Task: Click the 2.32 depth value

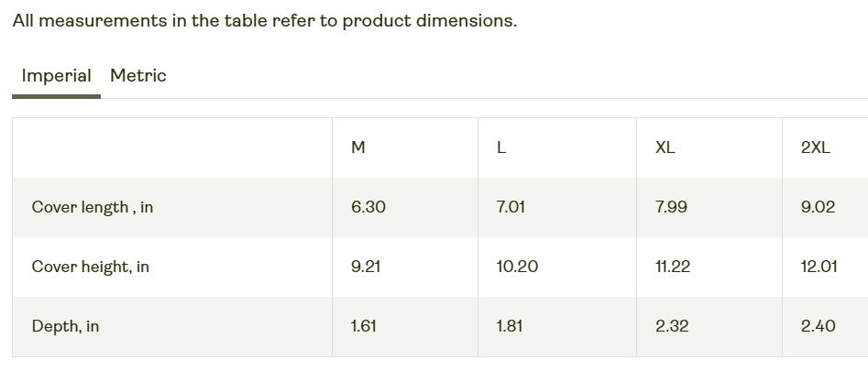Action: (x=672, y=326)
